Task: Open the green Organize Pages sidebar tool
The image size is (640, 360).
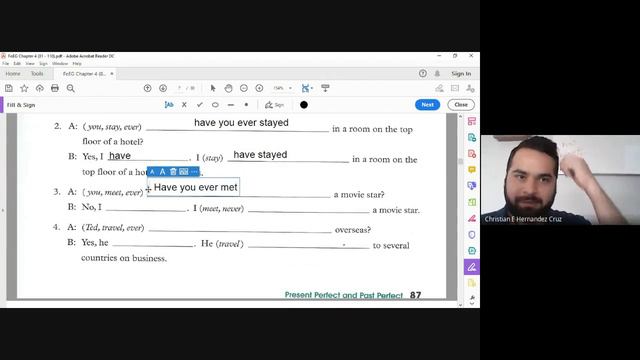Action: tap(472, 202)
